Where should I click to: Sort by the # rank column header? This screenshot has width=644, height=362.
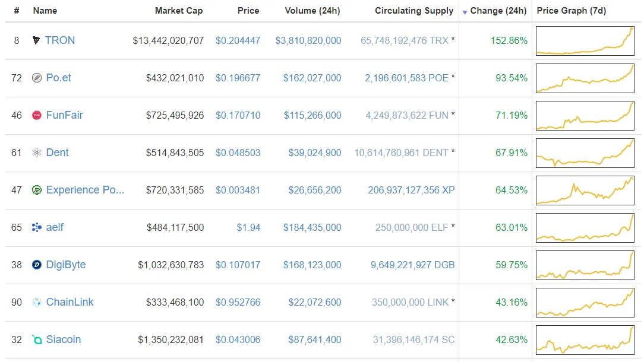tap(17, 11)
